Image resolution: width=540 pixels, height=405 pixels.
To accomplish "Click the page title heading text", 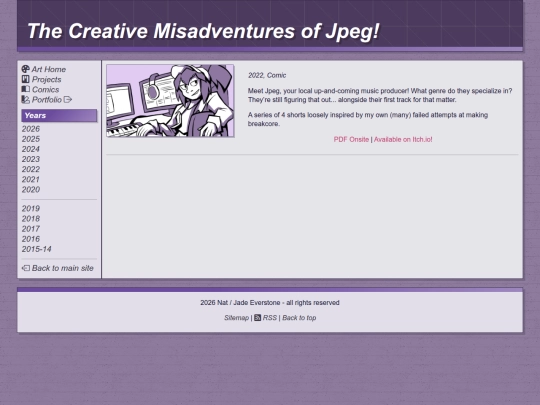I will (203, 31).
